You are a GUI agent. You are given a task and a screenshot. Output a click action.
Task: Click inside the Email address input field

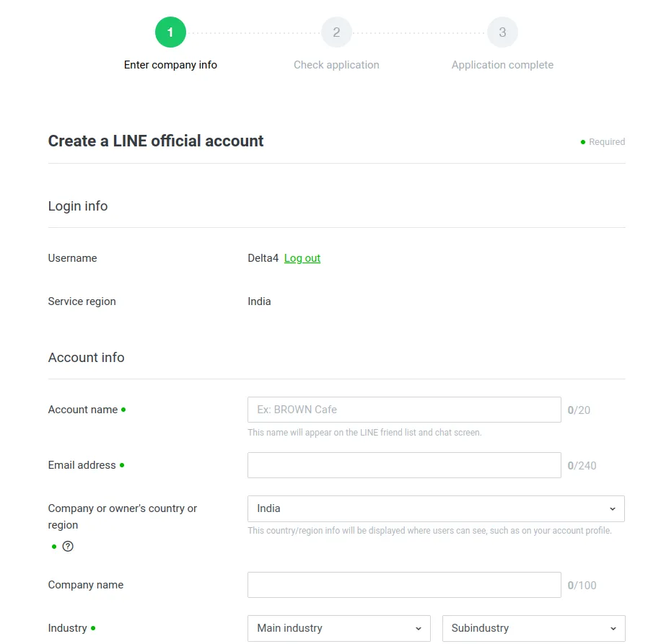tap(404, 464)
